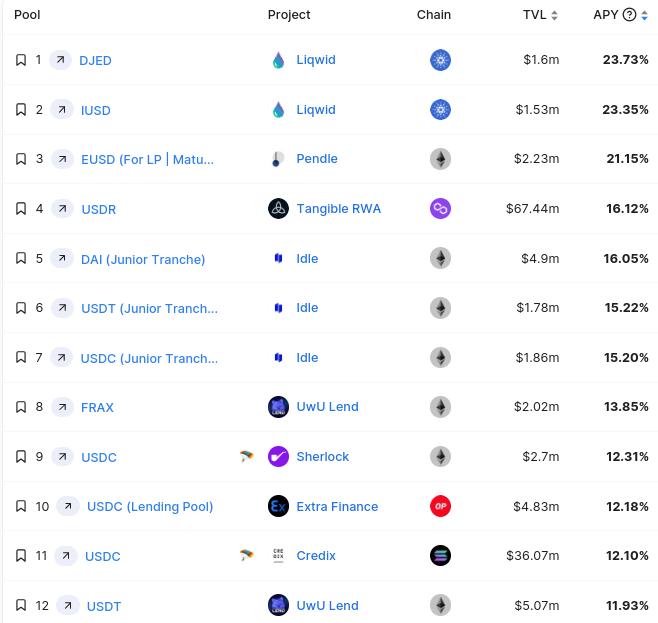Viewport: 658px width, 623px height.
Task: Bookmark the FRAX pool row
Action: point(21,407)
